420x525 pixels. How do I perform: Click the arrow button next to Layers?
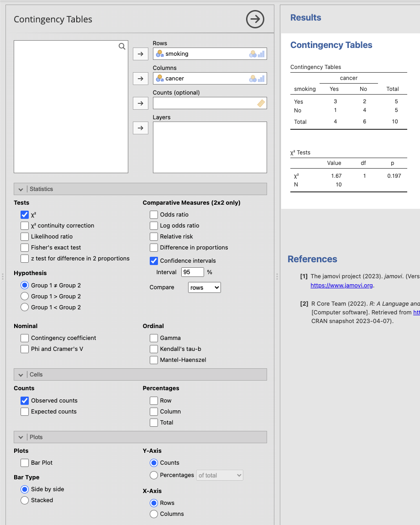(x=140, y=128)
